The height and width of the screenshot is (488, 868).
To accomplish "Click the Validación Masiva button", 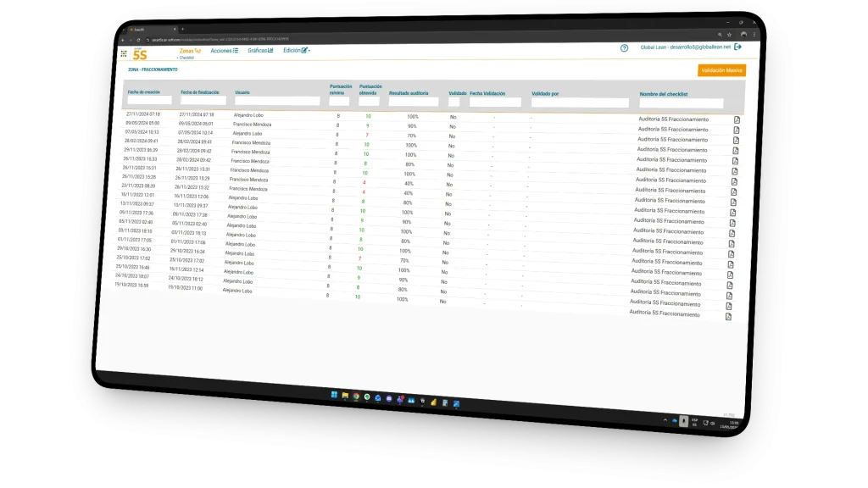I will [721, 70].
